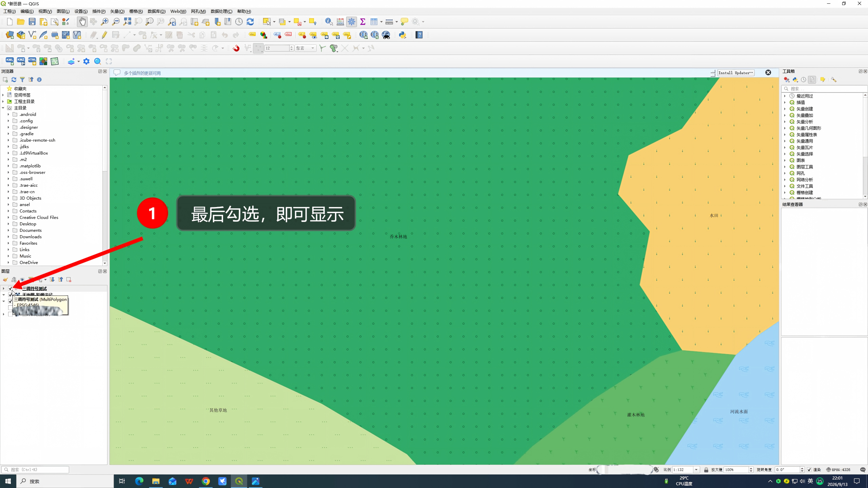Open the 像素 snapping unit dropdown
This screenshot has width=868, height=488.
(x=305, y=48)
